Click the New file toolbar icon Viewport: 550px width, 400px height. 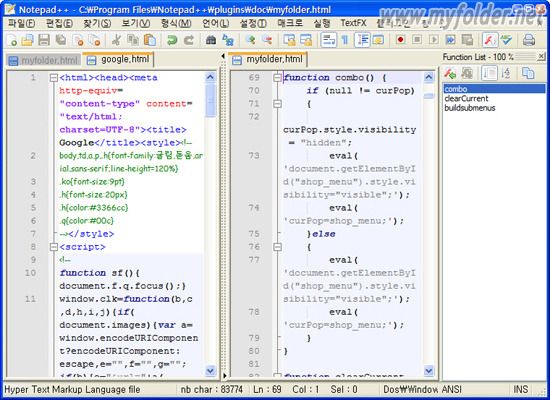pos(12,40)
